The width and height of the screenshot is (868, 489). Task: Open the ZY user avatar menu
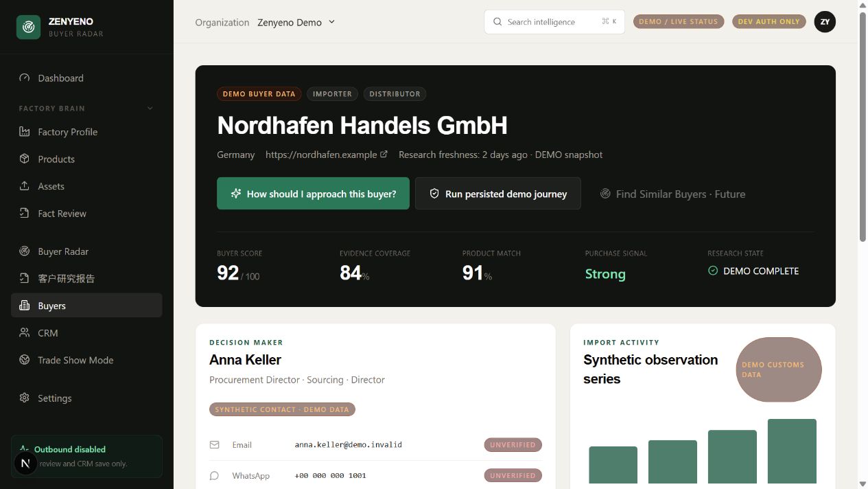(825, 22)
